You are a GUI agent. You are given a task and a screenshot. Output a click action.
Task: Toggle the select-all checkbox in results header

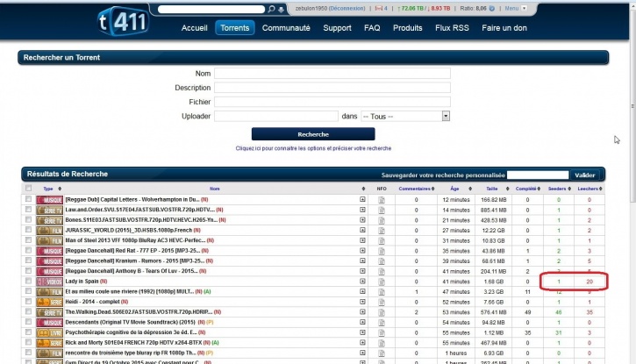tap(28, 189)
